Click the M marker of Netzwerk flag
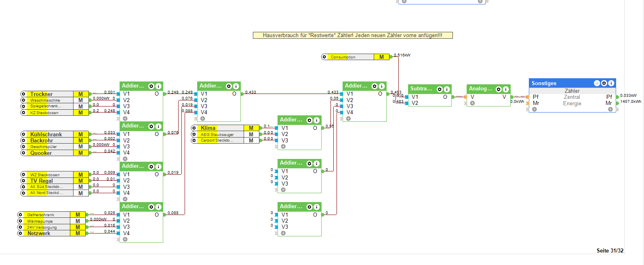This screenshot has width=644, height=265. (x=78, y=233)
